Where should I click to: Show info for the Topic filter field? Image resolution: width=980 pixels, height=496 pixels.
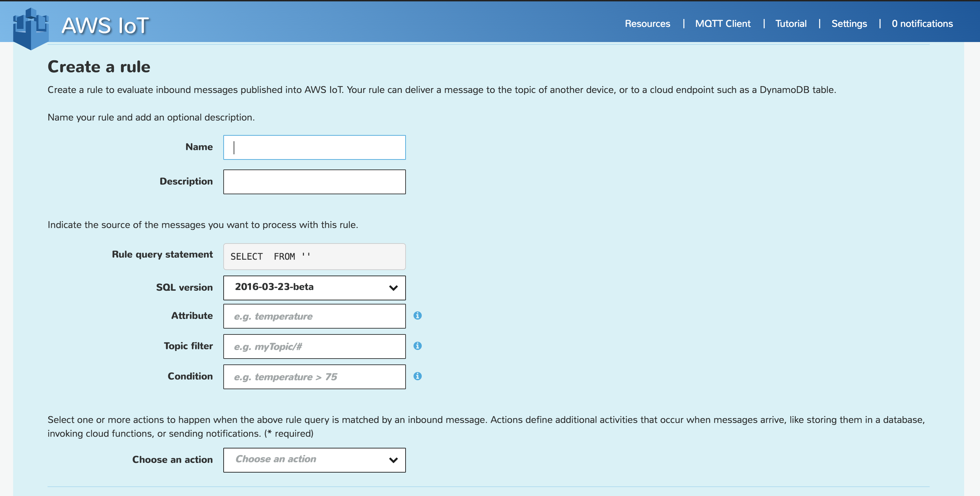click(x=417, y=346)
